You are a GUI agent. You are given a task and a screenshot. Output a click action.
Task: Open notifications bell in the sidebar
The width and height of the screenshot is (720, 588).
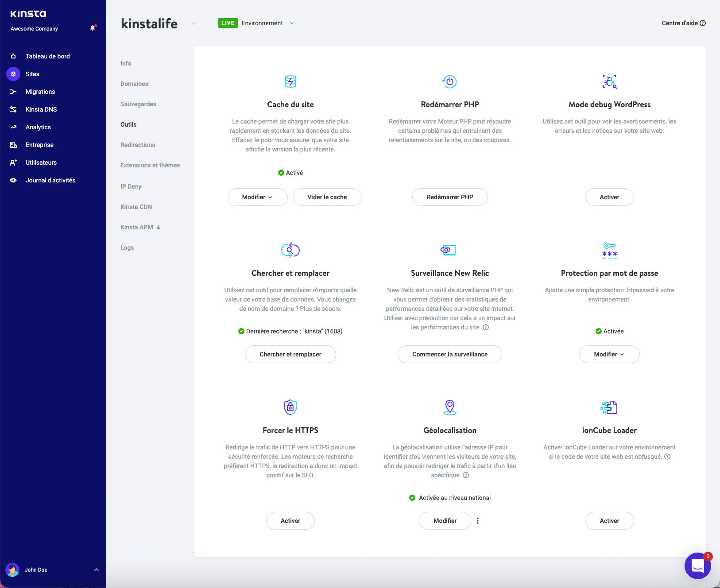(93, 28)
